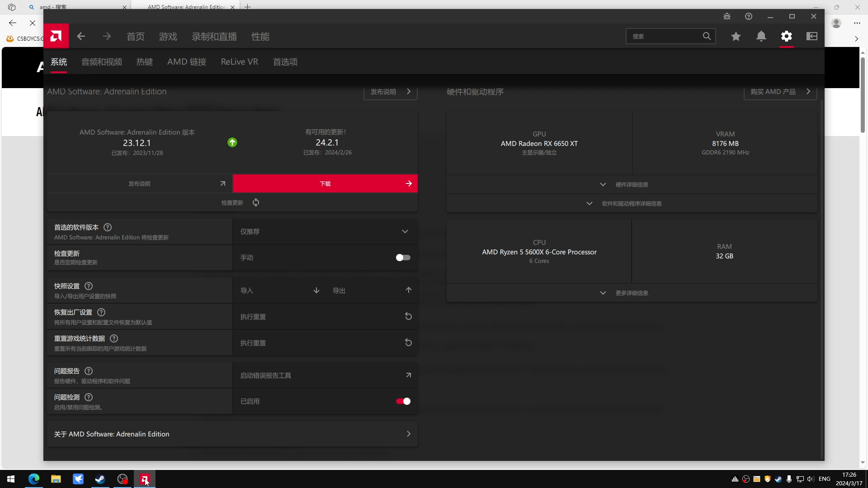This screenshot has width=868, height=488.
Task: Open Steam from the taskbar
Action: tap(100, 479)
